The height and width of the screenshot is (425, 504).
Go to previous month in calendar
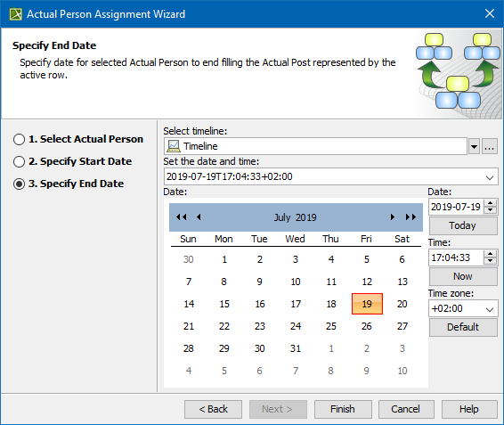pyautogui.click(x=199, y=217)
